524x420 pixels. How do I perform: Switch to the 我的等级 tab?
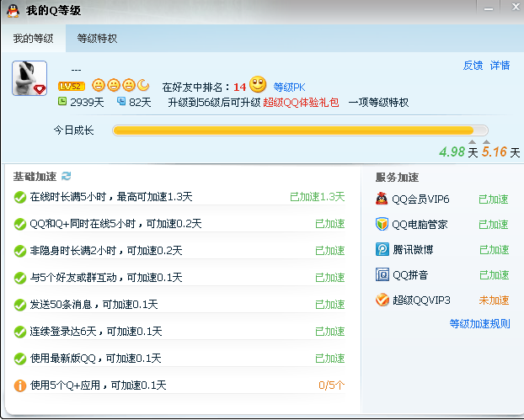(x=33, y=39)
